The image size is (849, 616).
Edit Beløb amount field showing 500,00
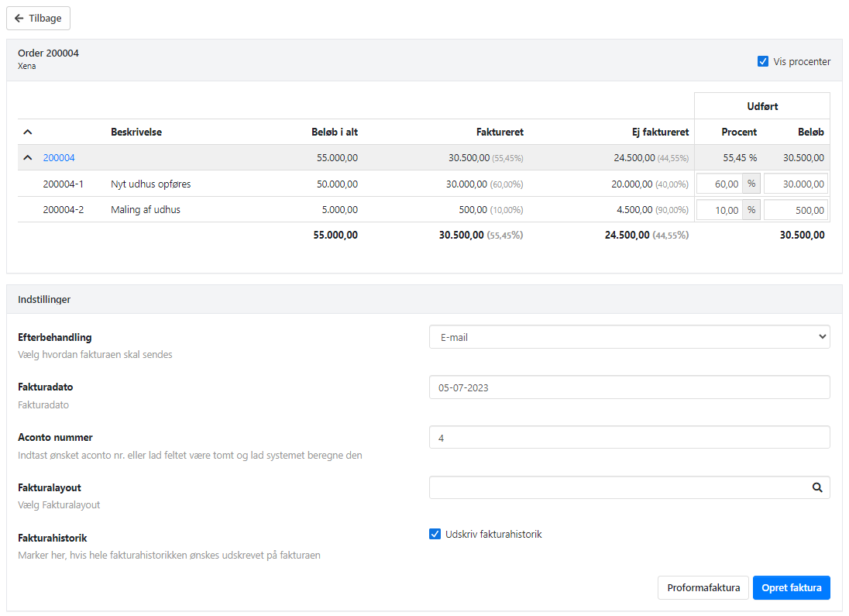[796, 210]
